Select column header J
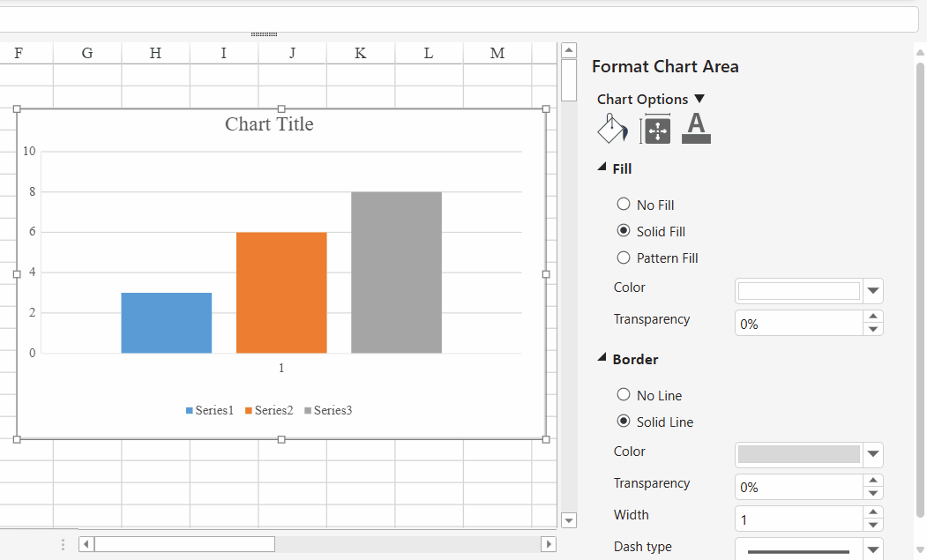This screenshot has height=560, width=927. click(292, 53)
